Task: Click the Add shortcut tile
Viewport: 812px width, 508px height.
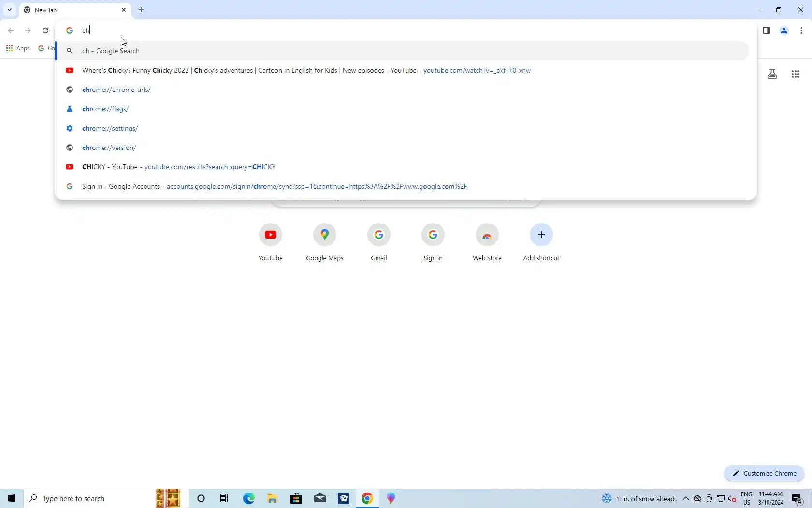Action: coord(541,242)
